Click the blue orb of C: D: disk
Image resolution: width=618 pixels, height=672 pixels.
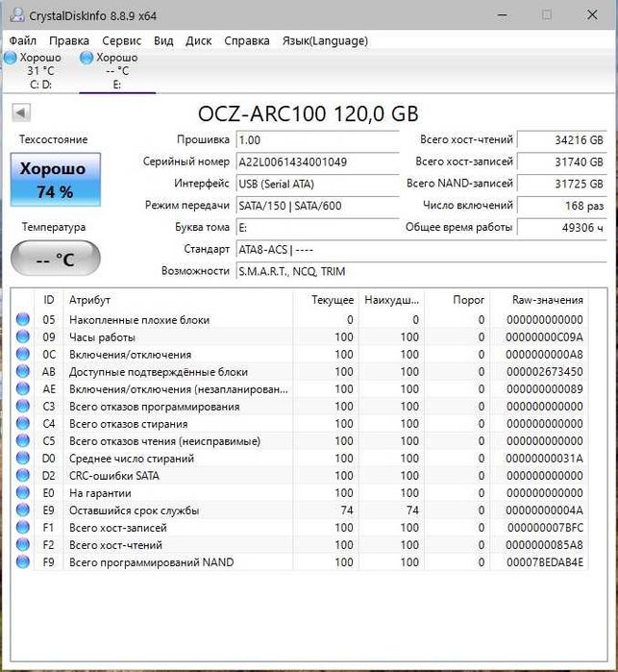(x=11, y=58)
